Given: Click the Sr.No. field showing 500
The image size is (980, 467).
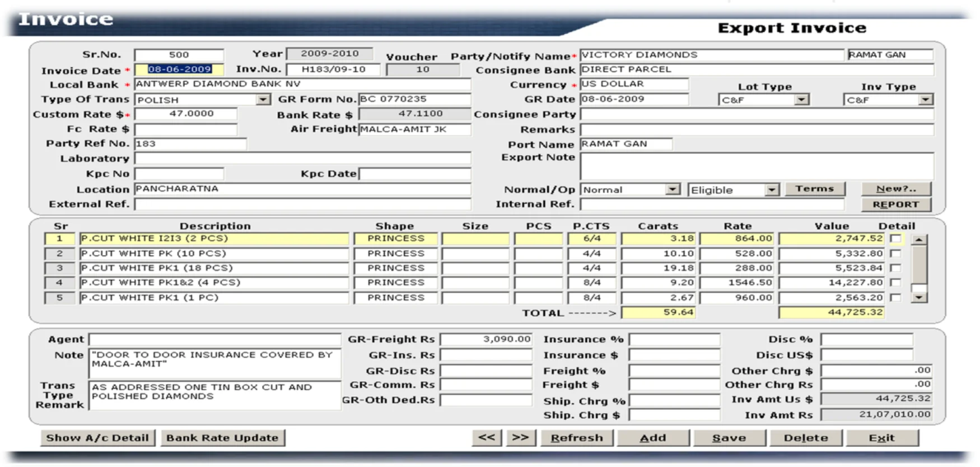Looking at the screenshot, I should [179, 55].
